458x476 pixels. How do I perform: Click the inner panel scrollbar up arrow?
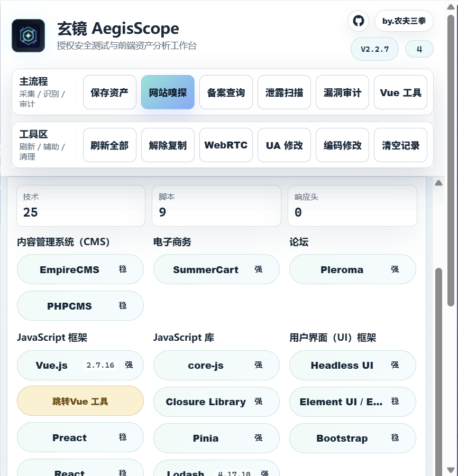(x=438, y=183)
